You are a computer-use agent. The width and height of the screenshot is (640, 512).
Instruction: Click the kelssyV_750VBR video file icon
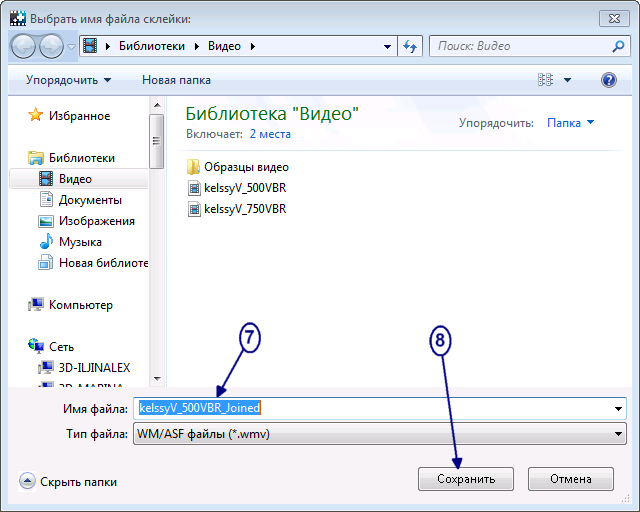(x=194, y=209)
